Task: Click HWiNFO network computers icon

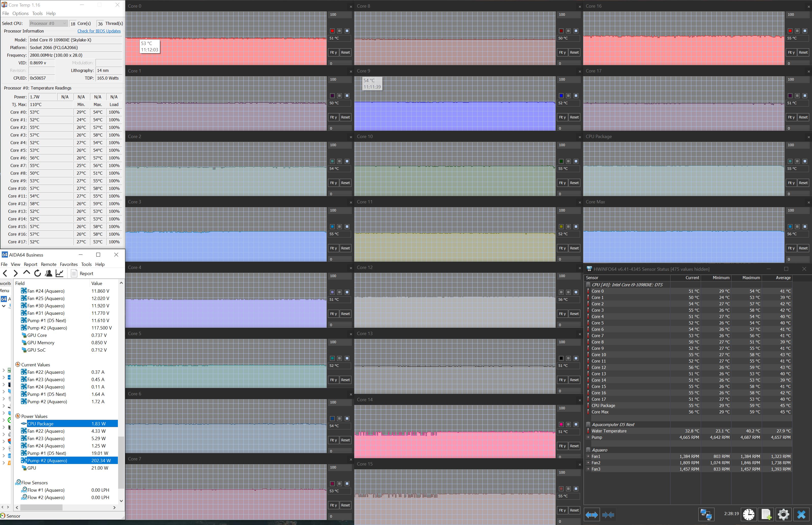Action: [x=706, y=514]
